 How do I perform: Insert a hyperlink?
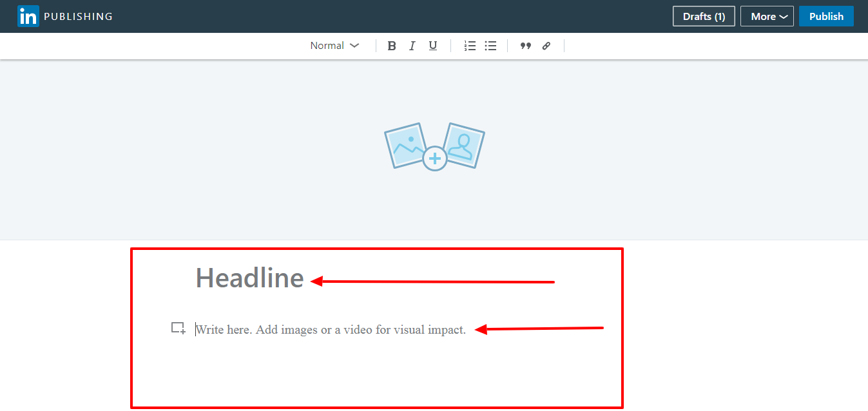click(546, 46)
